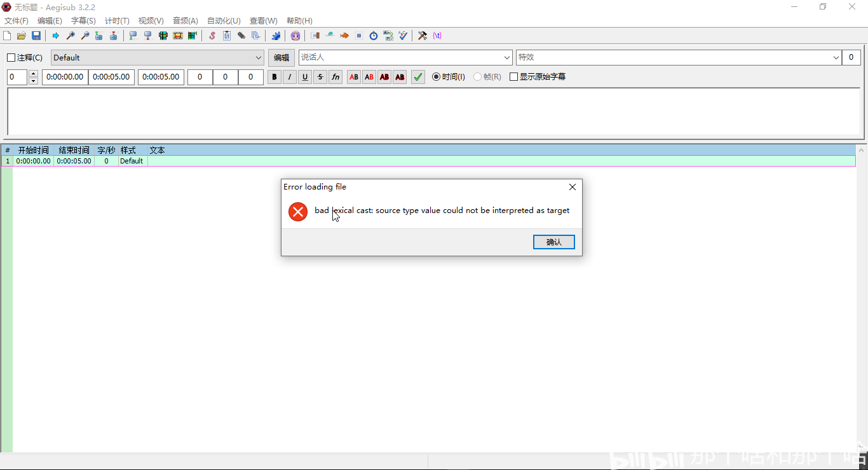This screenshot has height=470, width=868.
Task: Click the Zoom in magnifier icon
Action: click(71, 36)
